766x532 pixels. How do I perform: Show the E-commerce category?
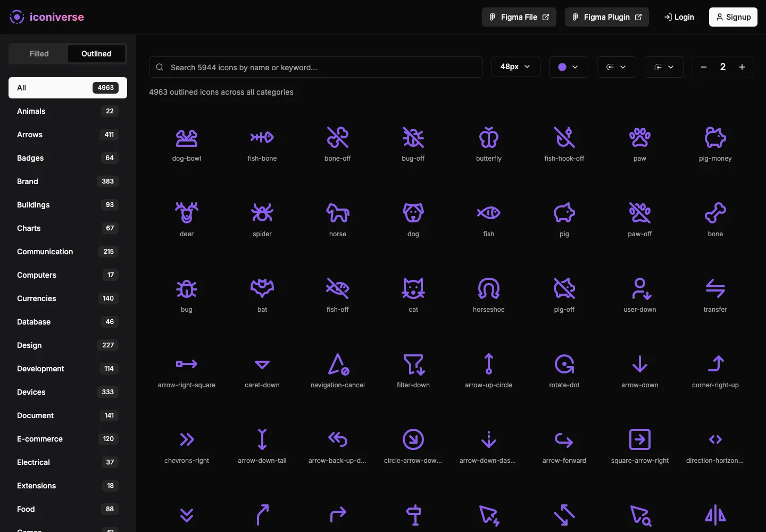pyautogui.click(x=68, y=439)
